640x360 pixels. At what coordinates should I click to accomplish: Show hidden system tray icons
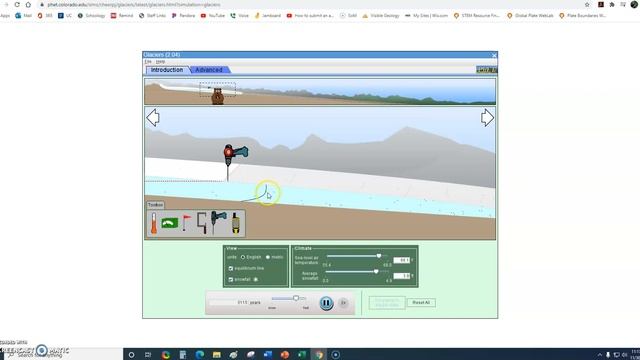pyautogui.click(x=599, y=355)
